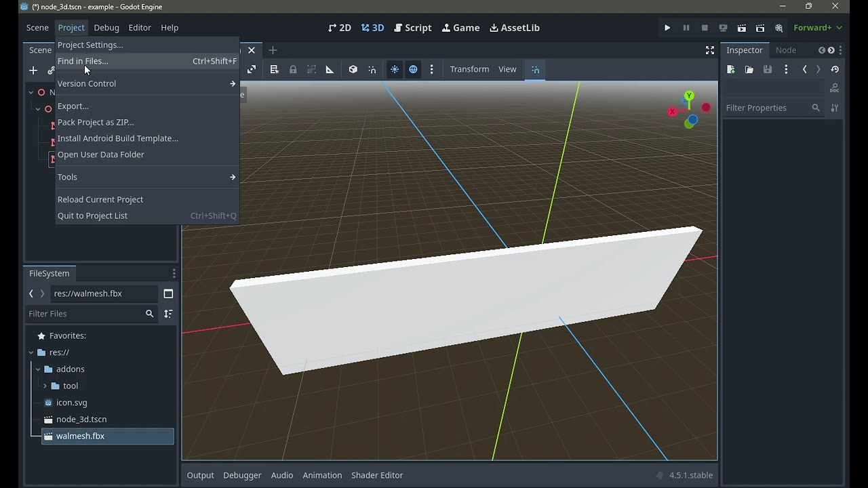
Task: Create a new resource in Inspector
Action: click(731, 69)
